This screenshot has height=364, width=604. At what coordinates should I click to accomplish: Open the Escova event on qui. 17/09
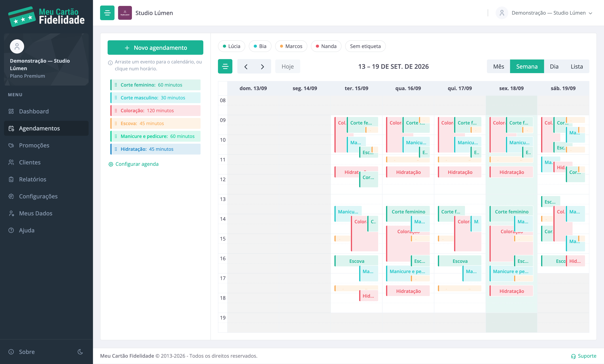460,261
